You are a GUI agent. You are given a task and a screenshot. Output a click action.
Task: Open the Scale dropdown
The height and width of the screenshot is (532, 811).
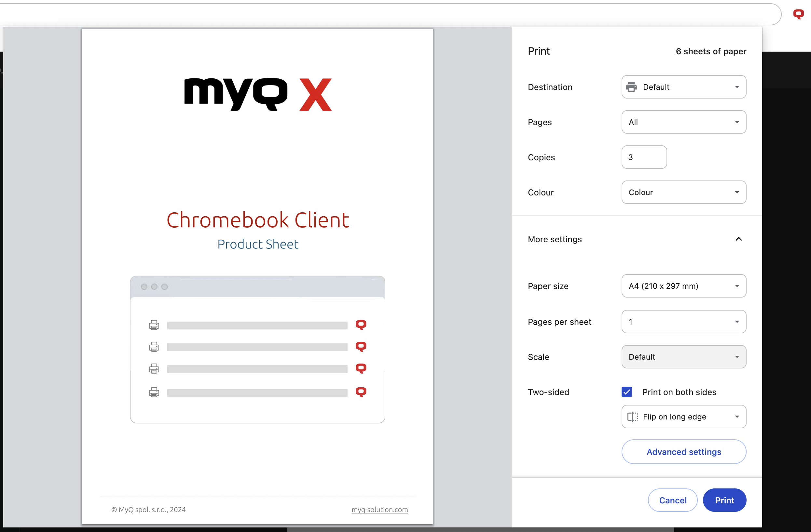(x=683, y=357)
